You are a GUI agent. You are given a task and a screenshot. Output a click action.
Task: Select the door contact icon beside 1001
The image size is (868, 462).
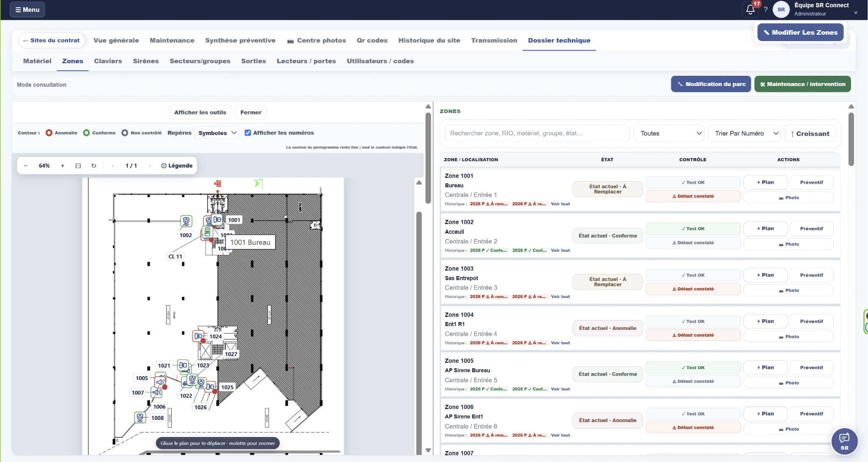pos(217,220)
